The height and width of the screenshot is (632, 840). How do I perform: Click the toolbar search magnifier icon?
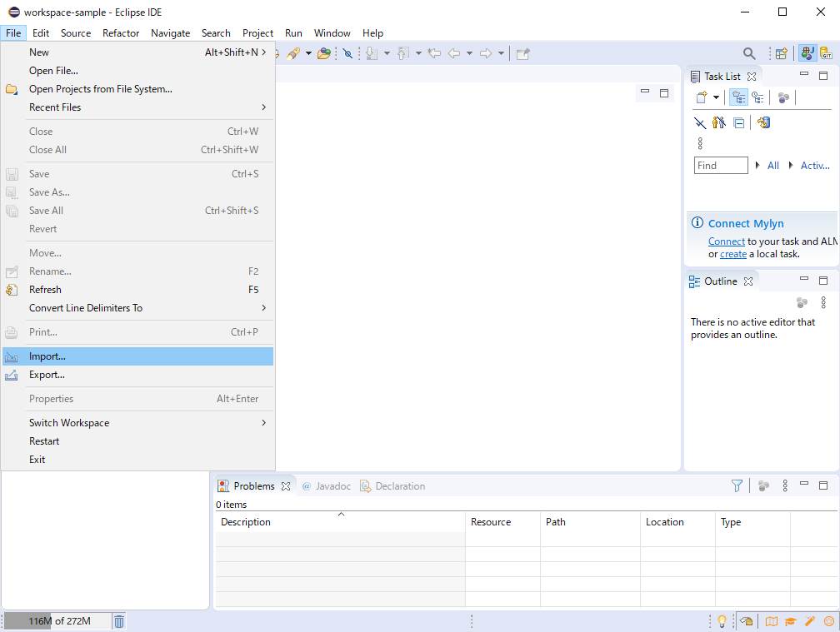point(749,53)
